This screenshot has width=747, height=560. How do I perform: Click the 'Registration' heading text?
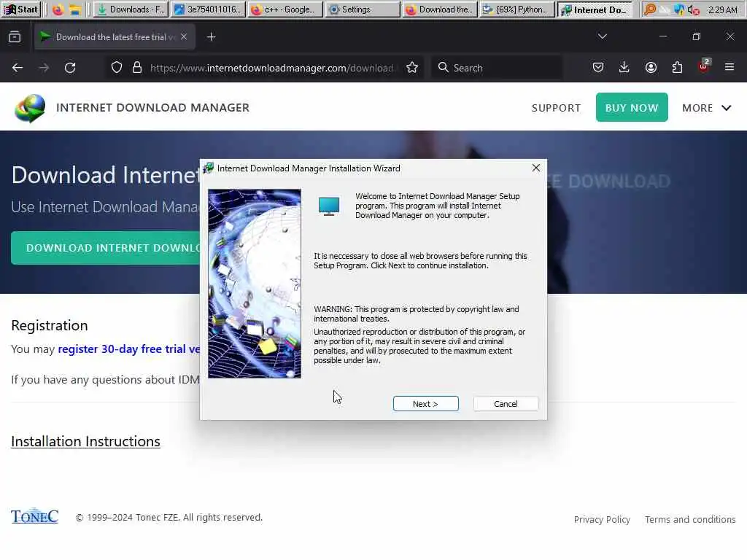[x=50, y=325]
